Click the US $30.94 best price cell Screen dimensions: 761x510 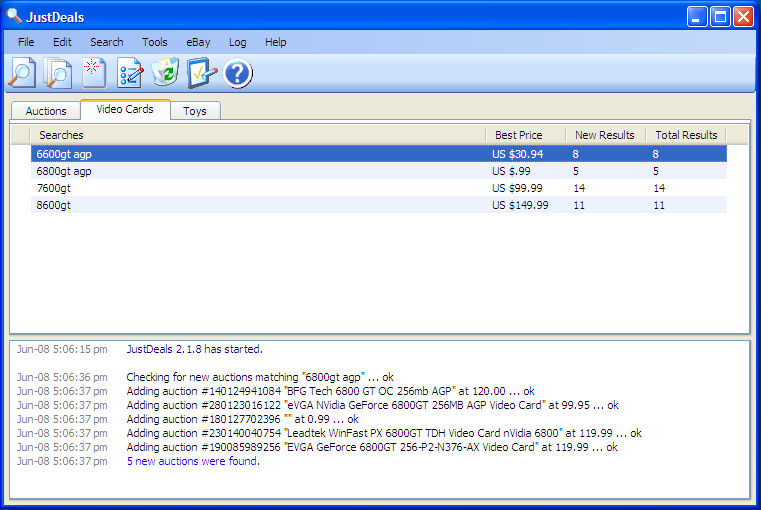(x=517, y=154)
